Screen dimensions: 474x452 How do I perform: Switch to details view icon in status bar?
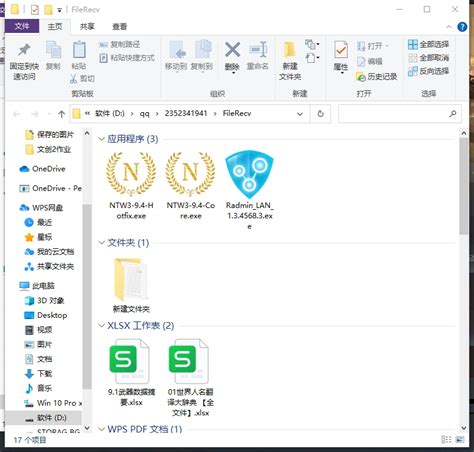click(446, 440)
